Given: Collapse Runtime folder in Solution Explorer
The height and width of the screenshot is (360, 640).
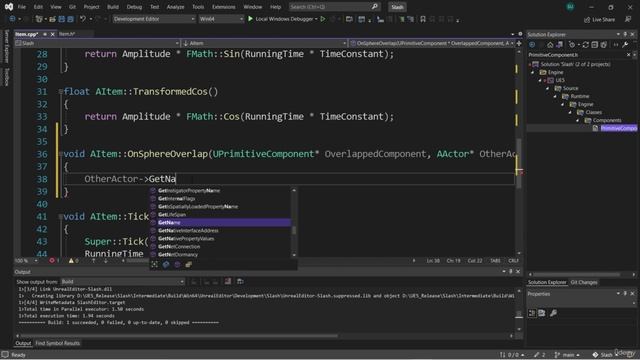Looking at the screenshot, I should click(556, 96).
